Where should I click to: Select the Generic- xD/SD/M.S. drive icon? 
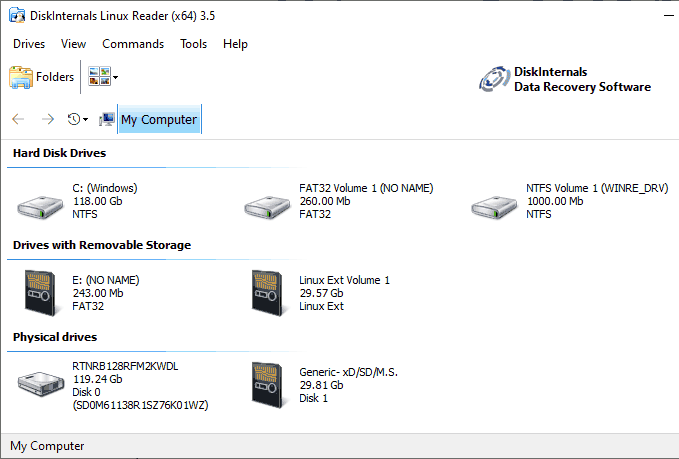(x=268, y=384)
